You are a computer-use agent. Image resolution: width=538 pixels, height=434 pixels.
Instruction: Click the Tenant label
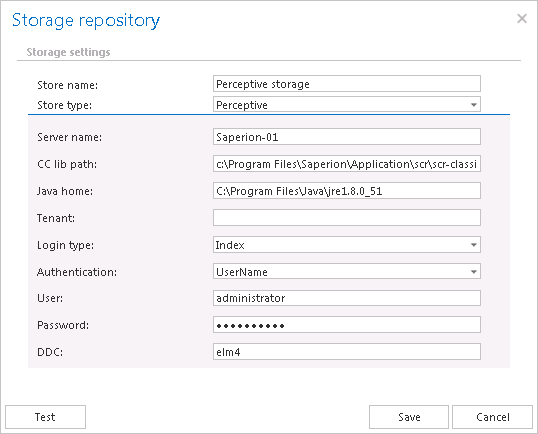click(x=56, y=218)
